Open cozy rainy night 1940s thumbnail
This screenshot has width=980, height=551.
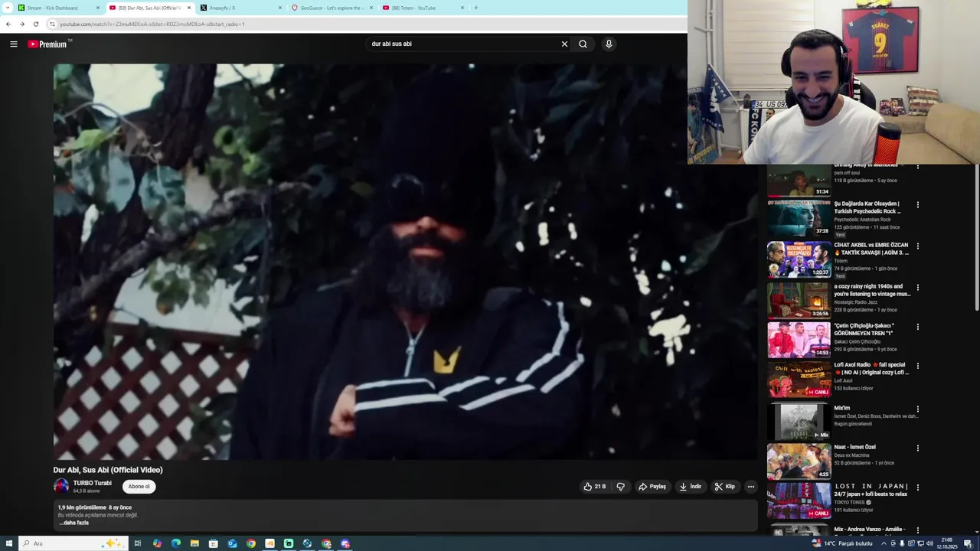pos(799,301)
